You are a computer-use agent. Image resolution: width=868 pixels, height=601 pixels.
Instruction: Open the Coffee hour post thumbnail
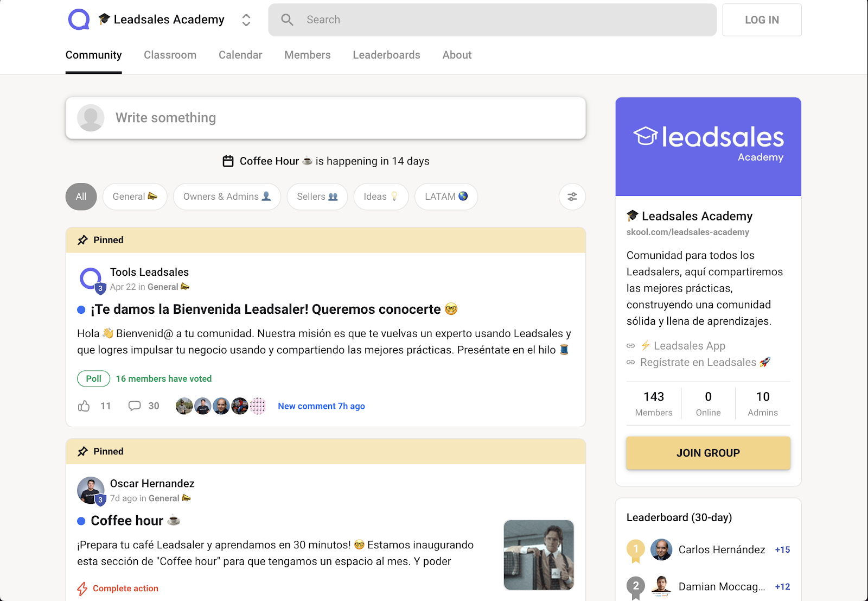pos(538,555)
